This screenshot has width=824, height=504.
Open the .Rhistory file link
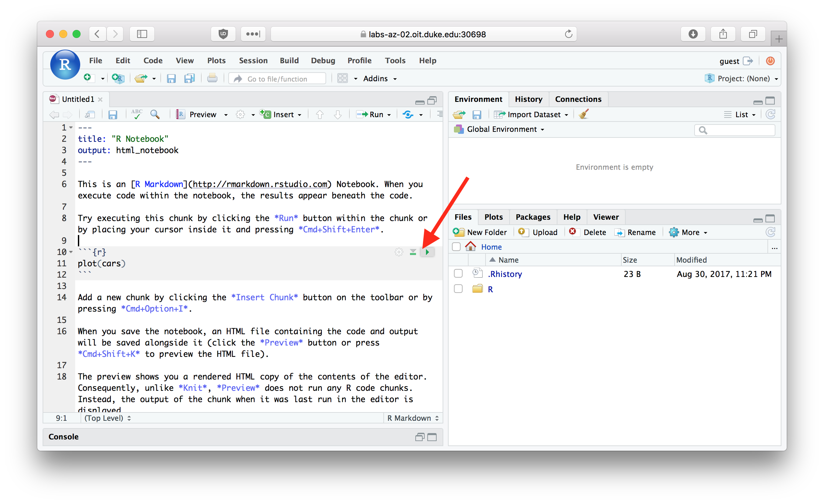pos(505,274)
